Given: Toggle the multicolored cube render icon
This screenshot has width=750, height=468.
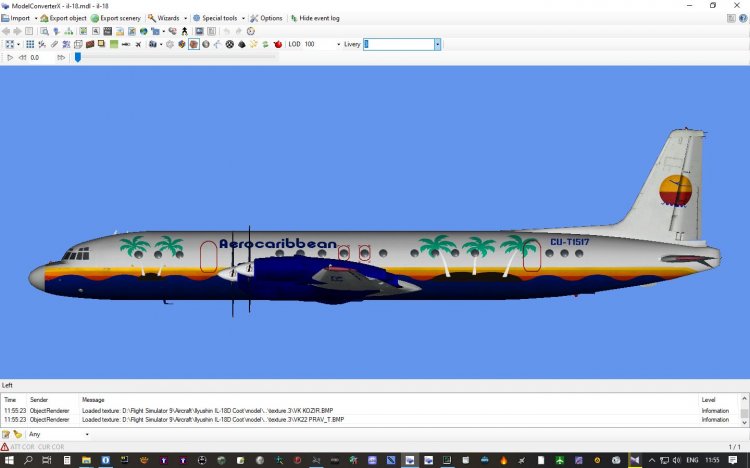Looking at the screenshot, I should click(x=182, y=44).
